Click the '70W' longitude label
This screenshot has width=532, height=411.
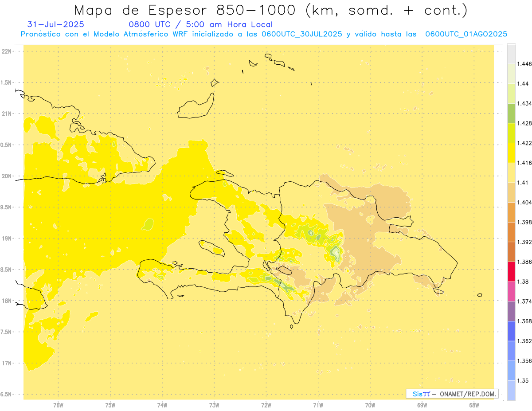[370, 405]
